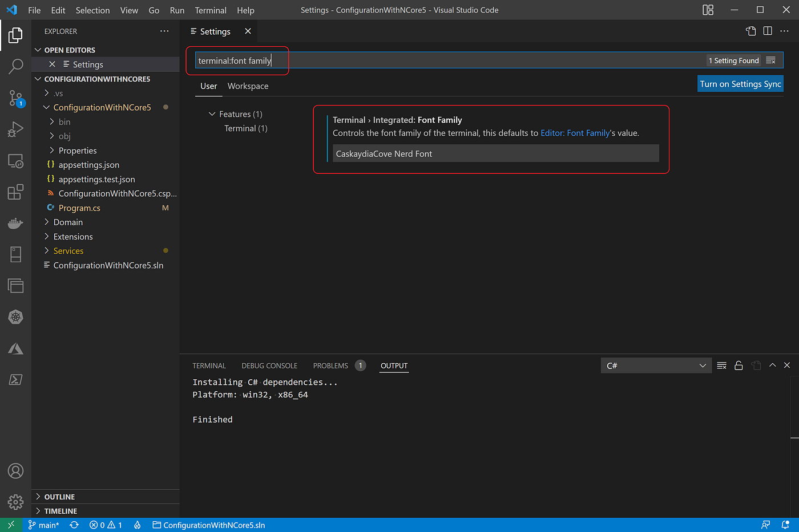Click inside the font family value field

point(495,153)
